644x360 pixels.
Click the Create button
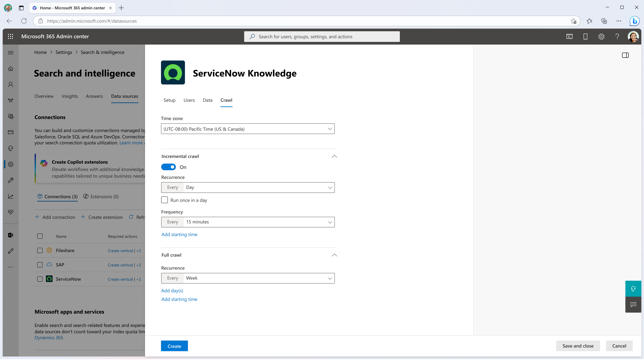click(x=174, y=346)
